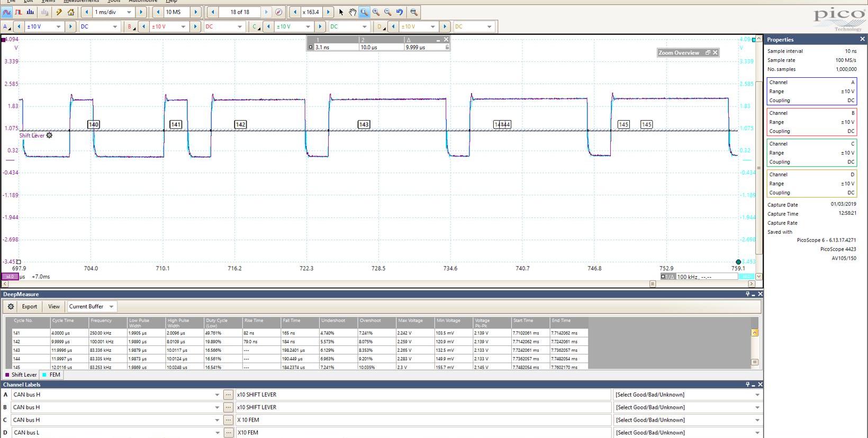This screenshot has height=438, width=868.
Task: Open the Measurements menu
Action: [81, 2]
